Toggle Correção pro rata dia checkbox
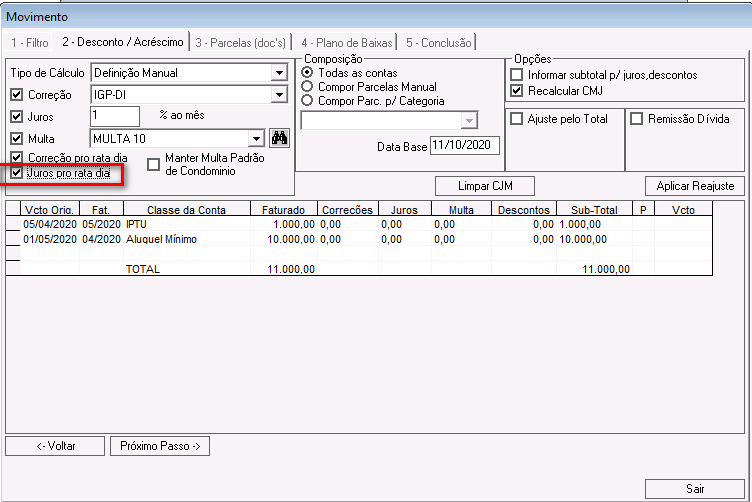752x502 pixels. point(17,157)
